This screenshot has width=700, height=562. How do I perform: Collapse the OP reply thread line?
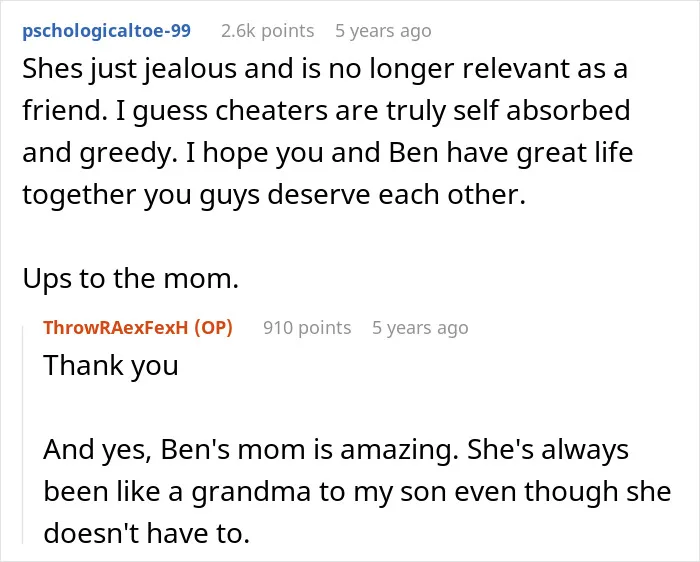(x=23, y=435)
